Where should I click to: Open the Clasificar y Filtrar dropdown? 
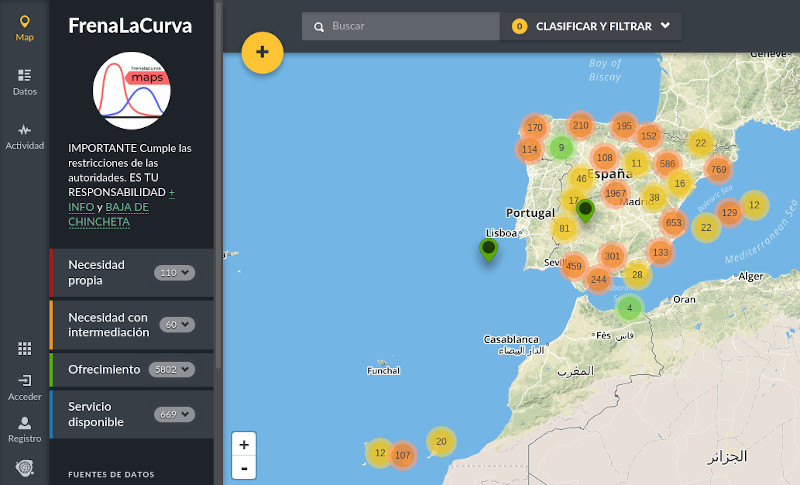(591, 26)
